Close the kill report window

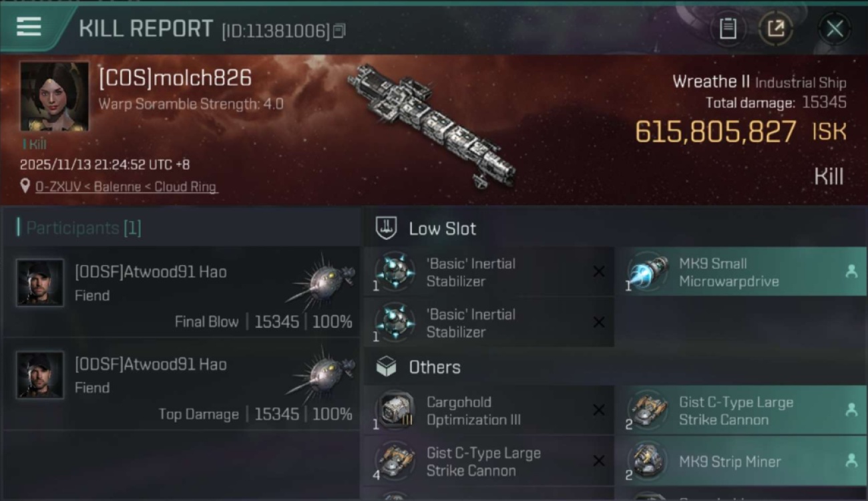[x=835, y=29]
